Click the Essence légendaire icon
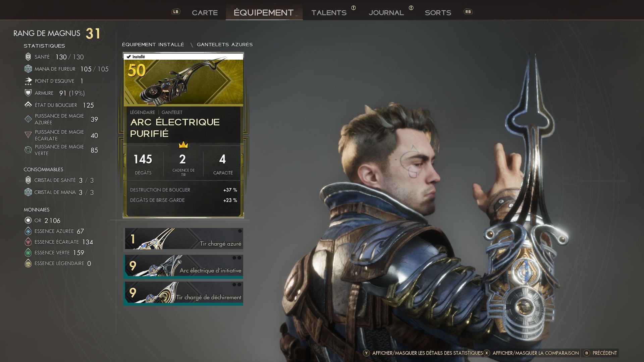This screenshot has width=644, height=362. click(28, 263)
